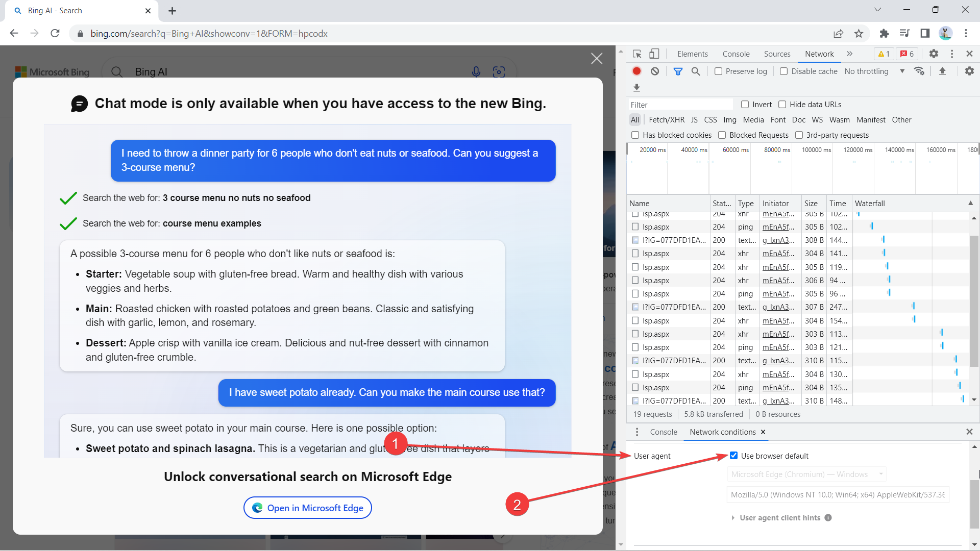Open the No throttling dropdown
The image size is (980, 551).
(874, 71)
